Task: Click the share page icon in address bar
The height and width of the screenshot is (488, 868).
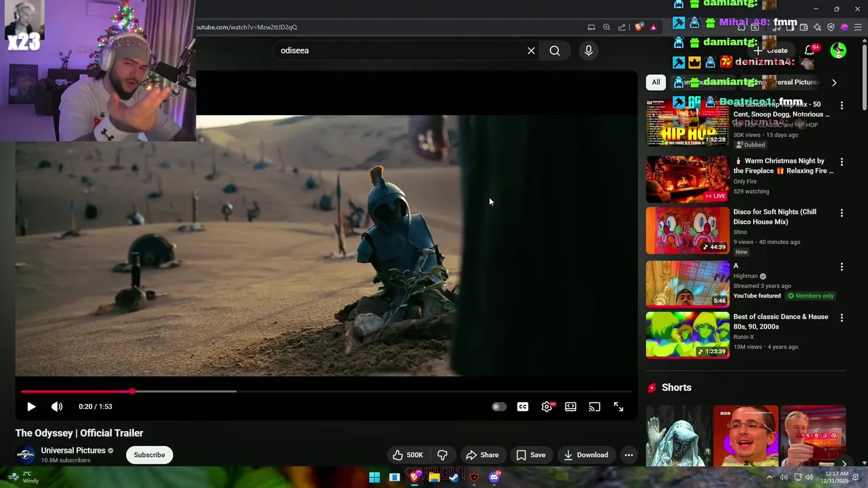Action: point(622,27)
